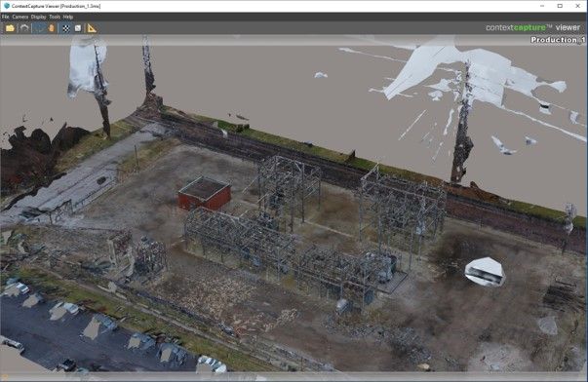Click the red brick building in model
The height and width of the screenshot is (382, 588).
(205, 194)
